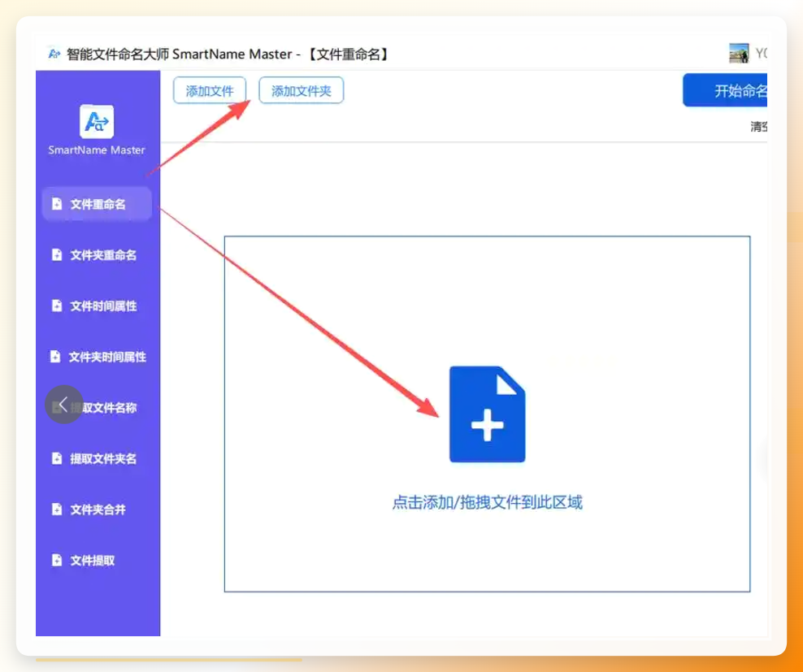Click the file icon beside 文件夹时间属性
The image size is (803, 672).
(x=55, y=357)
